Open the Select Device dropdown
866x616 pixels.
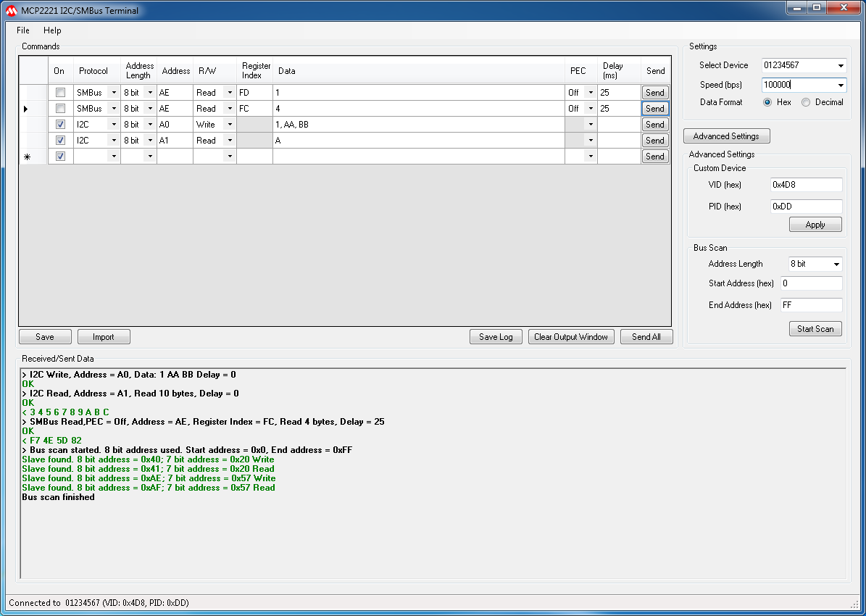841,65
